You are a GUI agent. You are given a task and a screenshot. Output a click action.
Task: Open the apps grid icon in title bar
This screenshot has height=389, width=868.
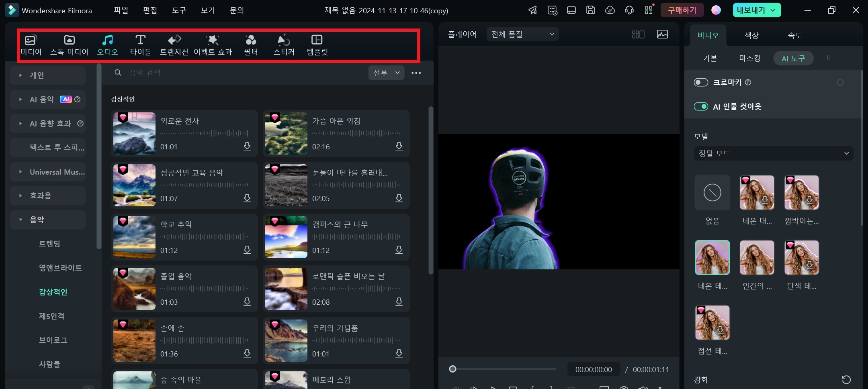tap(649, 10)
